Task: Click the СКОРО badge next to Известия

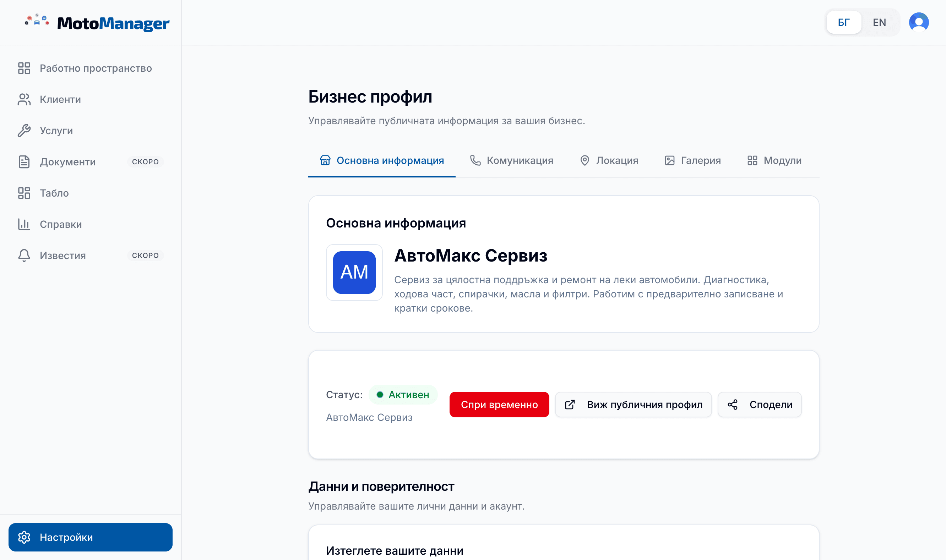Action: tap(145, 256)
